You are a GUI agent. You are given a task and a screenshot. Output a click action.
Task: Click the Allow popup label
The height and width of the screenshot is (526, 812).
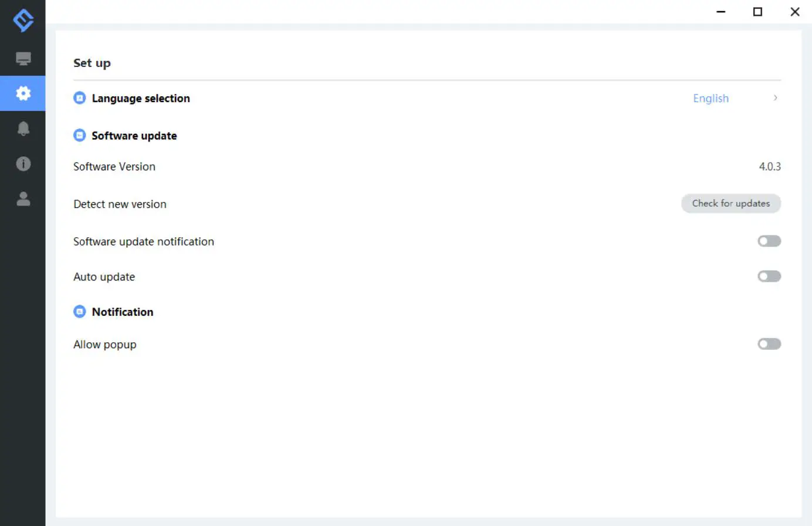[104, 345]
